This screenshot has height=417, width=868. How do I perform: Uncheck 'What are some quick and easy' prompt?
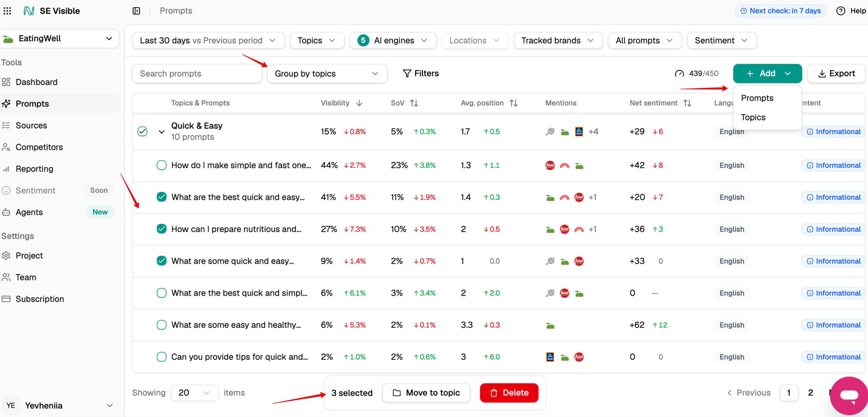pos(162,261)
